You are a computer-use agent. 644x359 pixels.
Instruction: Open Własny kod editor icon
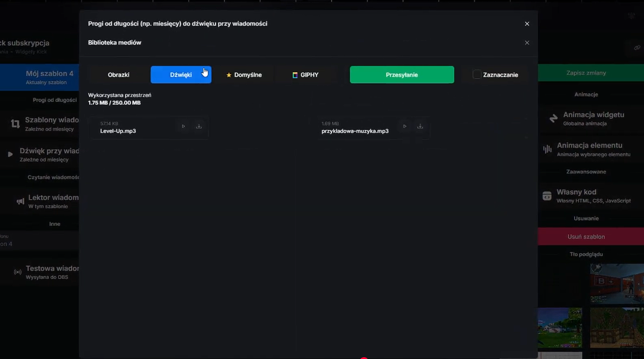(547, 196)
